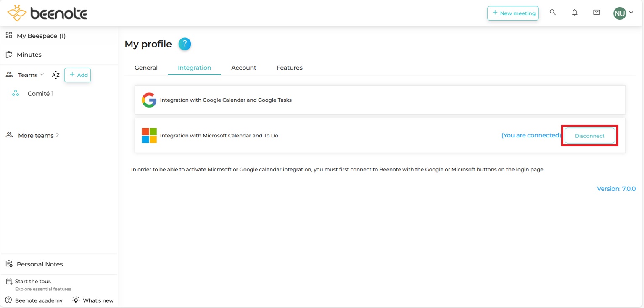Click the search magnifier icon
This screenshot has height=308, width=644.
(x=553, y=13)
